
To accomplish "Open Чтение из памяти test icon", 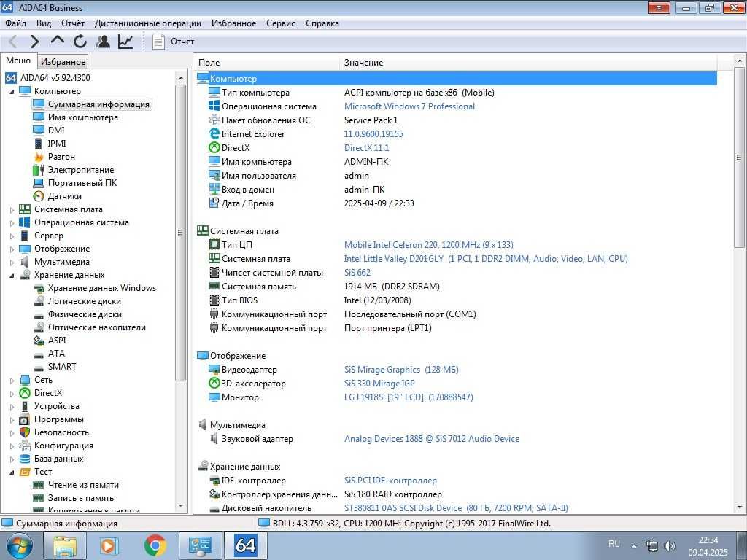I will [39, 485].
